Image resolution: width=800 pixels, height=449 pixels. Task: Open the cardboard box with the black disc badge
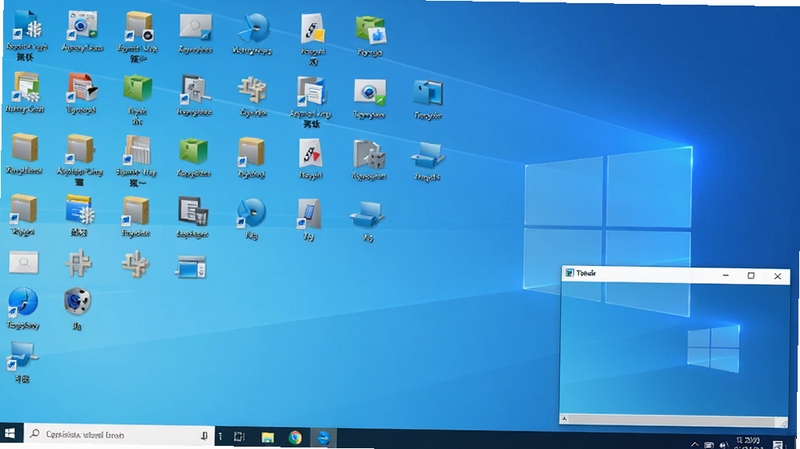(138, 26)
